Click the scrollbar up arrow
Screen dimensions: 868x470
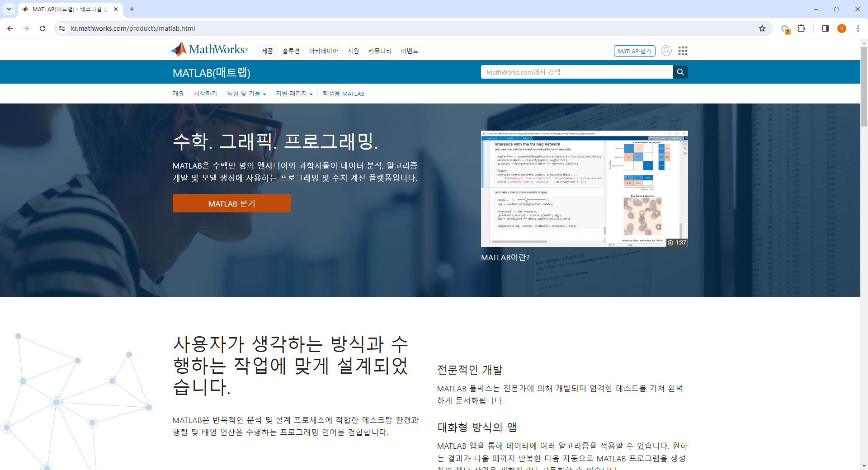coord(864,43)
